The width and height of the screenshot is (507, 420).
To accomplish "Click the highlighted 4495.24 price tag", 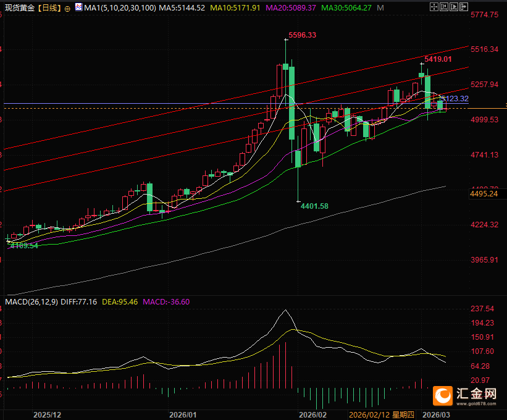I will pos(484,194).
